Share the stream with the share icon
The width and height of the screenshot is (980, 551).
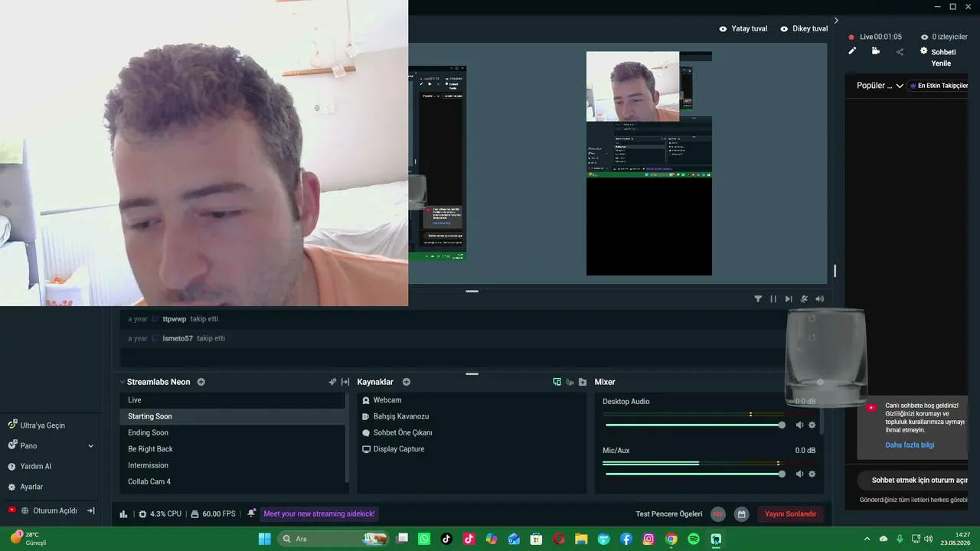(900, 52)
